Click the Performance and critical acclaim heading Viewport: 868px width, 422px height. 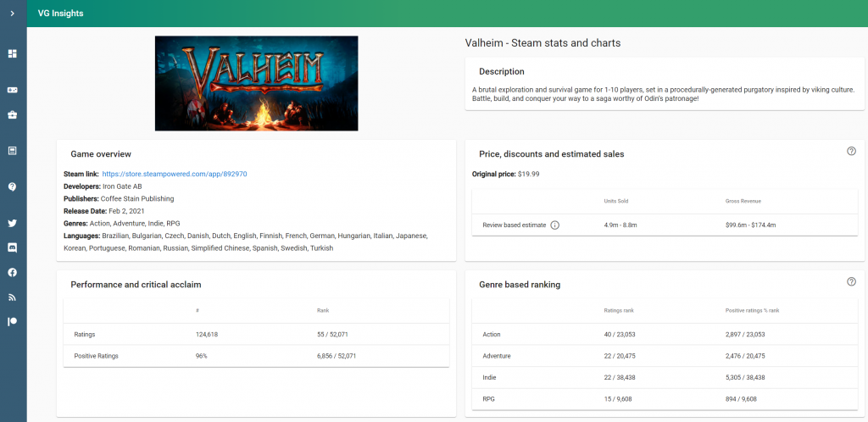click(136, 285)
